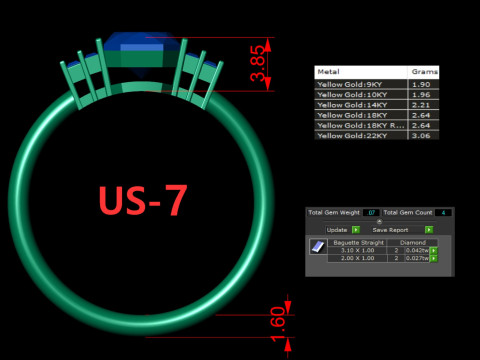Click green arrow beside 0.042tw row
Viewport: 480px width, 360px height.
[433, 251]
